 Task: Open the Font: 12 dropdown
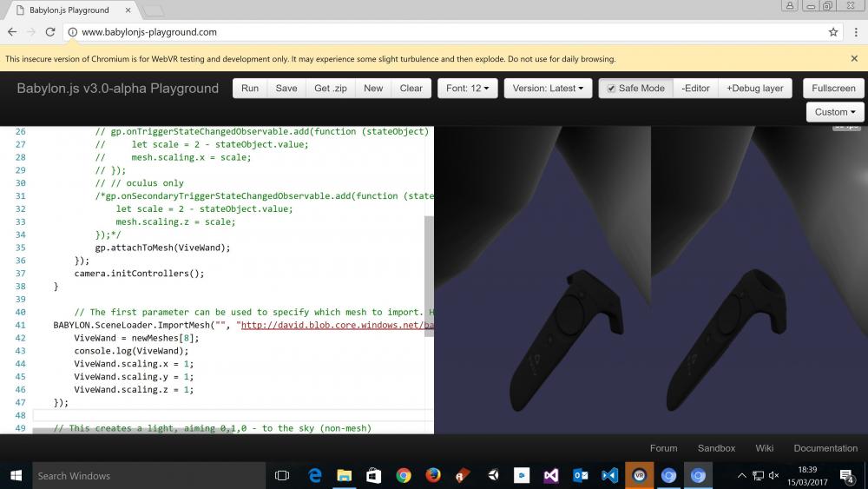467,88
